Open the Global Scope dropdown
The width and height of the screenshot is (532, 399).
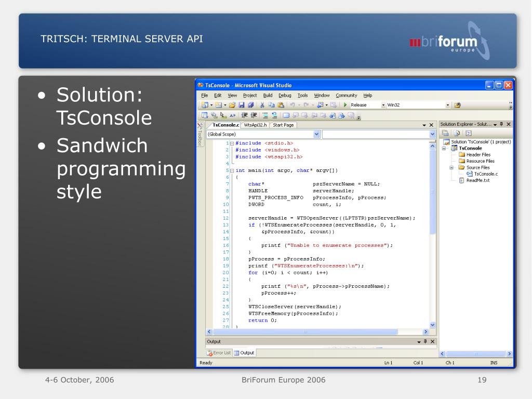[316, 135]
